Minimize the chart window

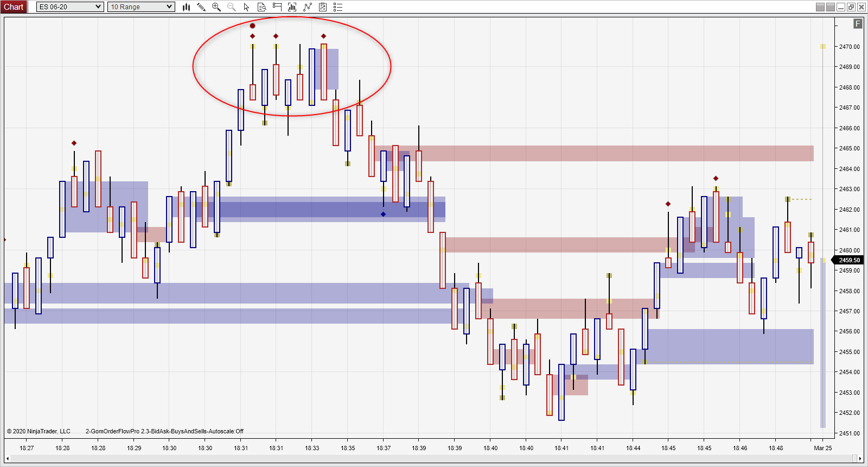point(841,7)
